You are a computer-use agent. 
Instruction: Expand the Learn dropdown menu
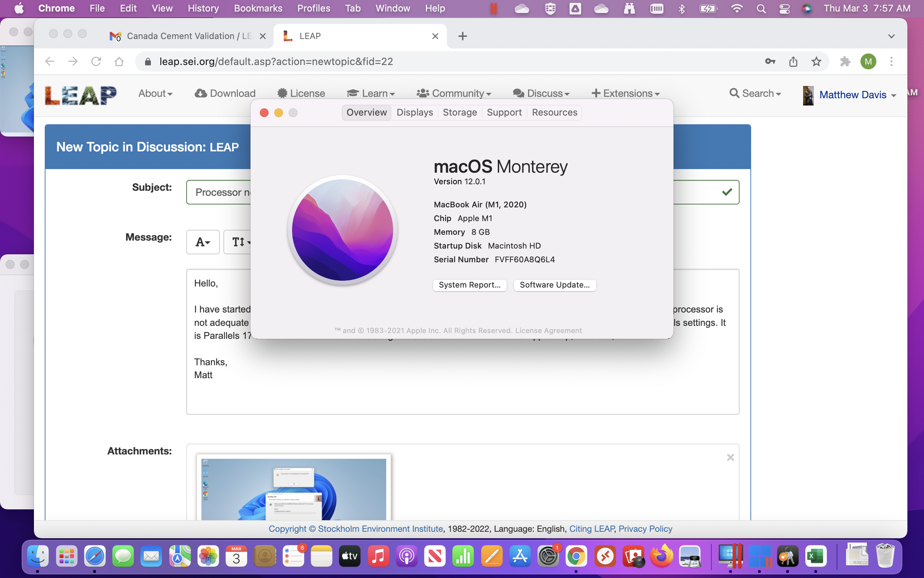[x=371, y=93]
